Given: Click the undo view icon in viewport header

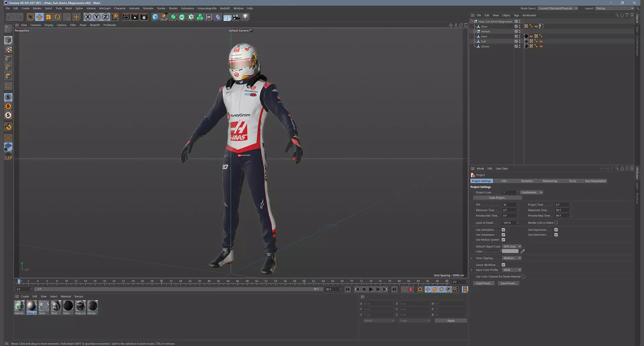Looking at the screenshot, I should (x=461, y=25).
